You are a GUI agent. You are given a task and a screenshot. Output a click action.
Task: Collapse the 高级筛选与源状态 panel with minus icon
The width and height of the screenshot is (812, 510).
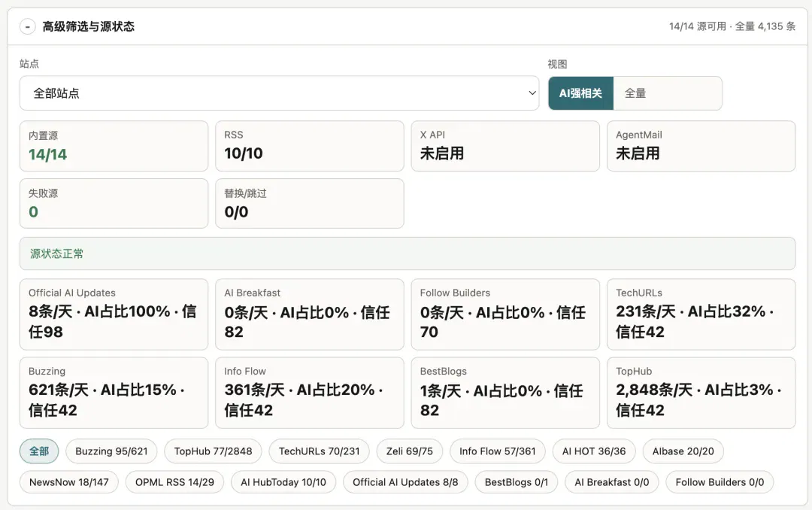28,26
